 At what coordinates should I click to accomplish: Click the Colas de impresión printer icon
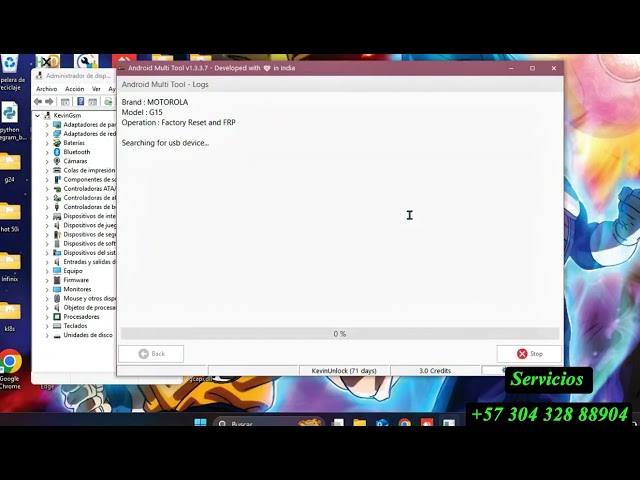click(x=57, y=170)
